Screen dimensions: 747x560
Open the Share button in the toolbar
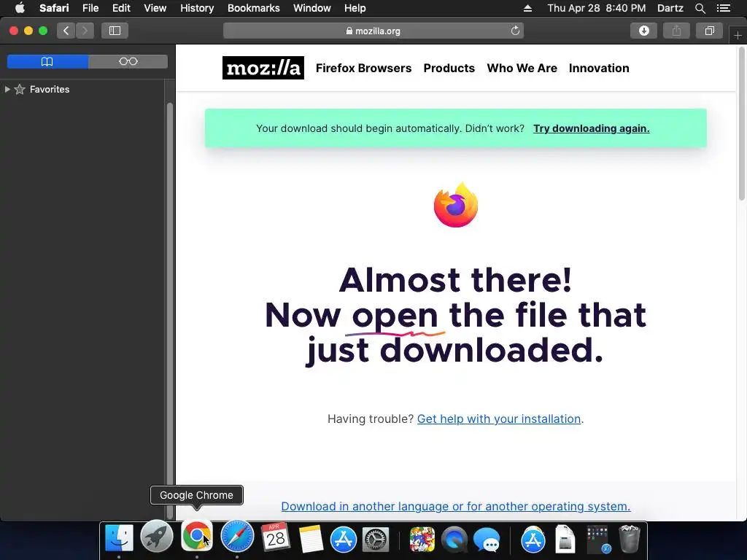tap(676, 31)
